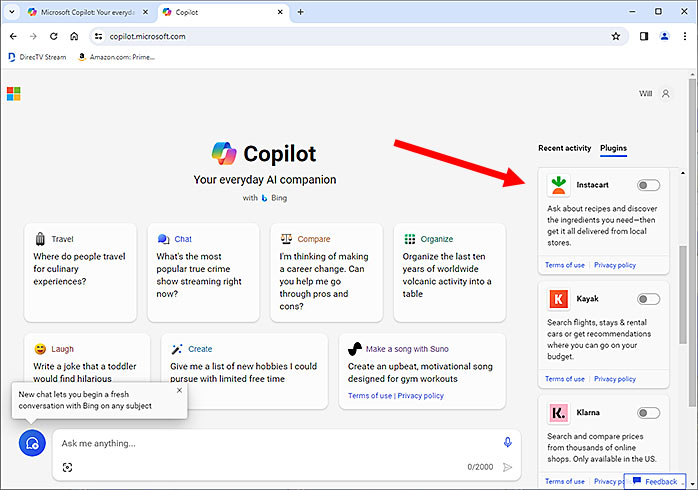Open the browser side panel icon
The width and height of the screenshot is (698, 490).
(644, 36)
